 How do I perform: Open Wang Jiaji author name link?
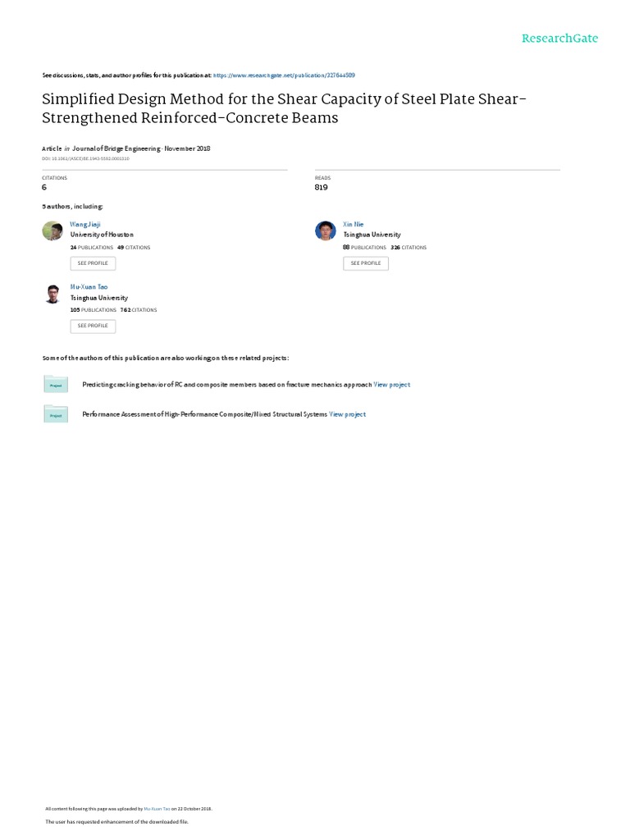(85, 224)
